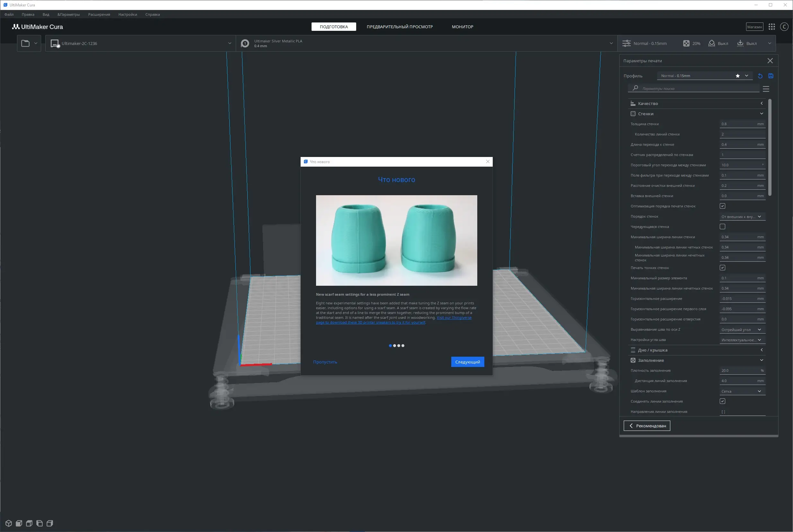Save profile using the blue disk icon

click(x=771, y=76)
